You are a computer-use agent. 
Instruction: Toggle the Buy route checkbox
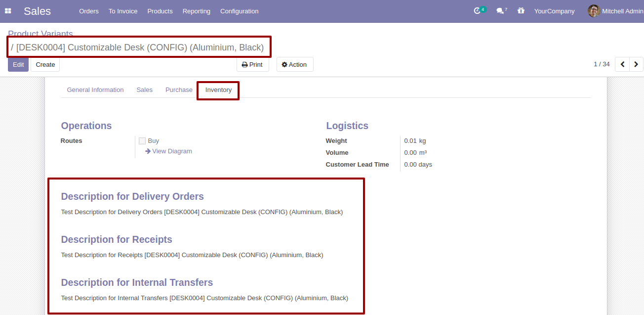(x=142, y=141)
